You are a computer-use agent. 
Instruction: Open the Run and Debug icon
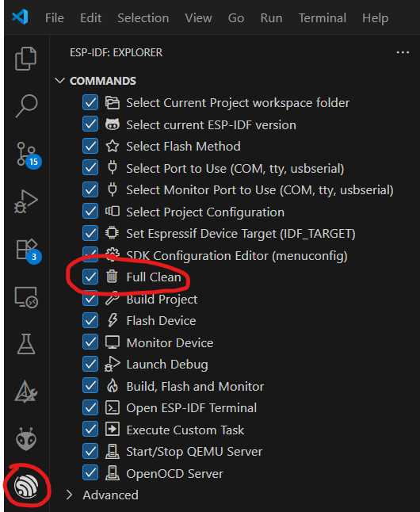26,201
